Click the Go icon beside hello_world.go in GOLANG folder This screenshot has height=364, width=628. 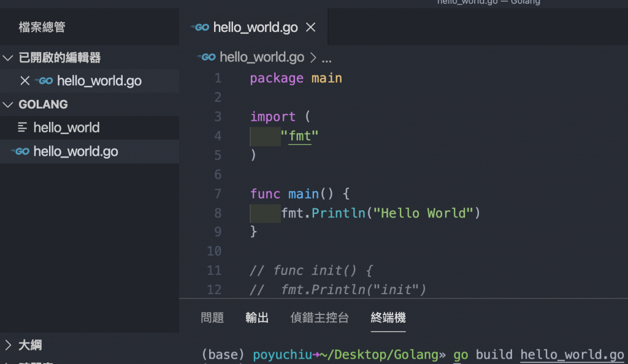click(20, 151)
